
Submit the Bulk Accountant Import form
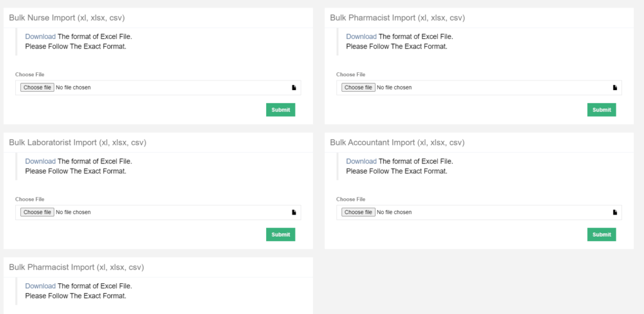601,235
